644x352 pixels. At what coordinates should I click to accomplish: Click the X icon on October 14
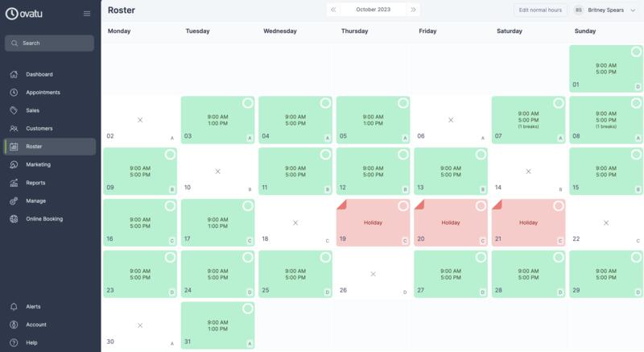point(529,172)
